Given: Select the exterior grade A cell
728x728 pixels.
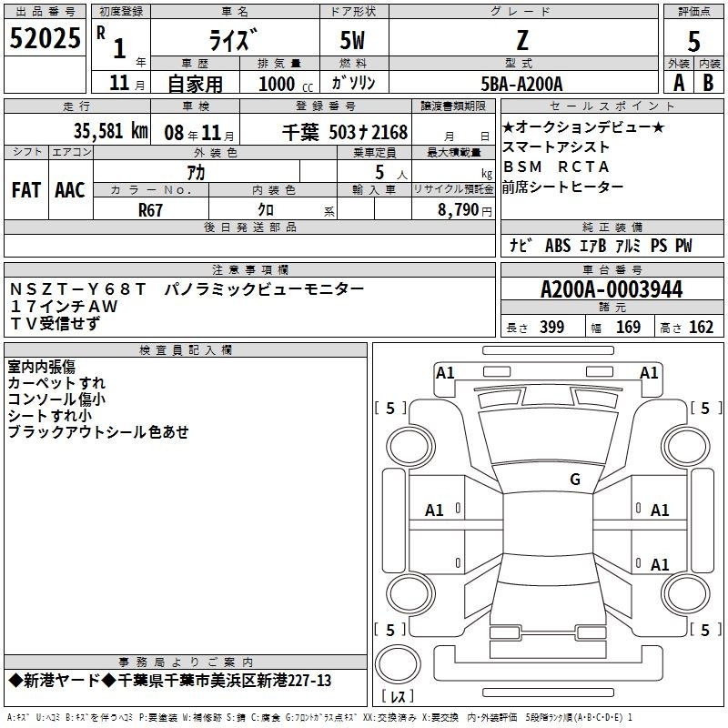Looking at the screenshot, I should point(678,82).
